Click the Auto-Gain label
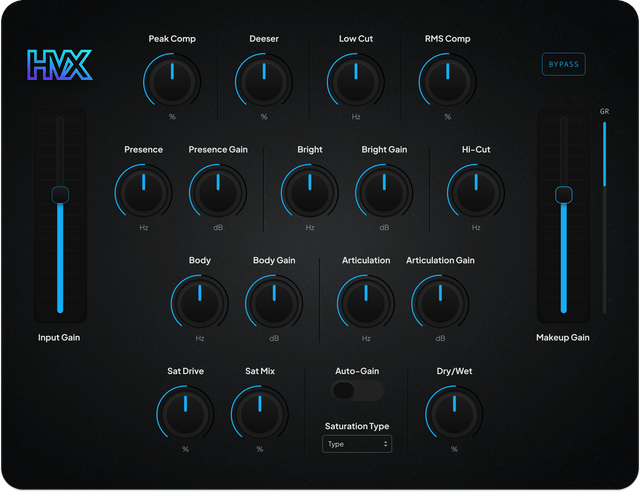The height and width of the screenshot is (492, 640). 357,371
